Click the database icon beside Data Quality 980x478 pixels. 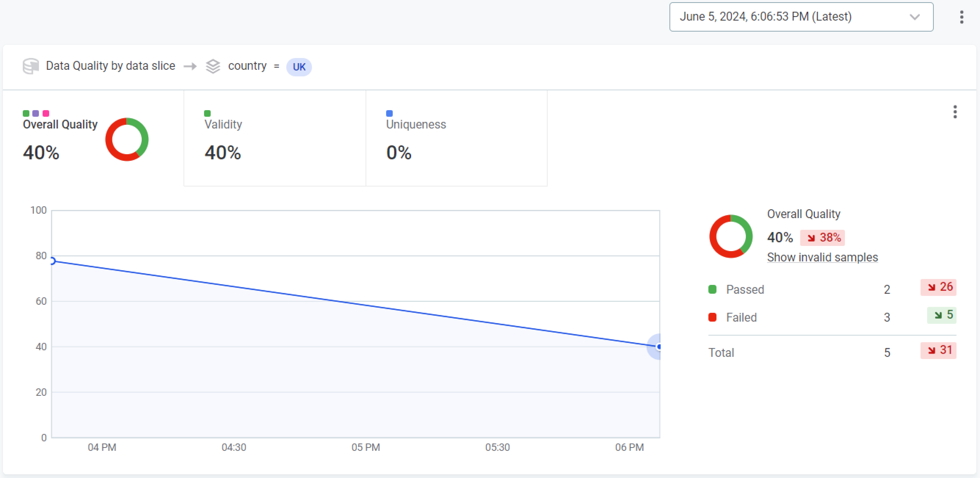30,66
